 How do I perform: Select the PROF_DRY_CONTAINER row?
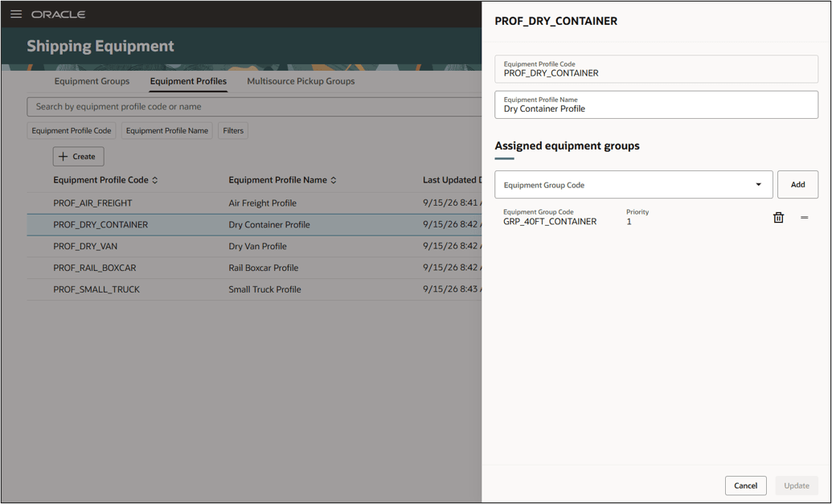[x=254, y=225]
